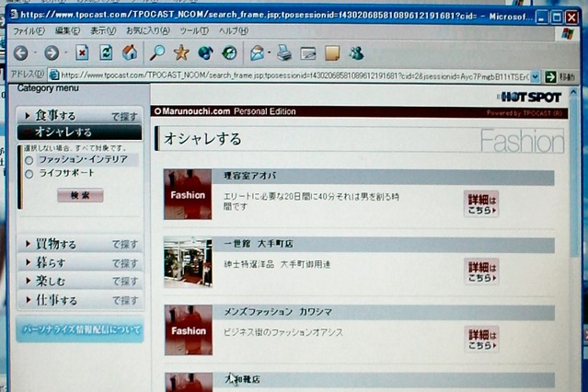Viewport: 588px width, 392px height.
Task: Click the page icon in address bar
Action: pos(54,75)
